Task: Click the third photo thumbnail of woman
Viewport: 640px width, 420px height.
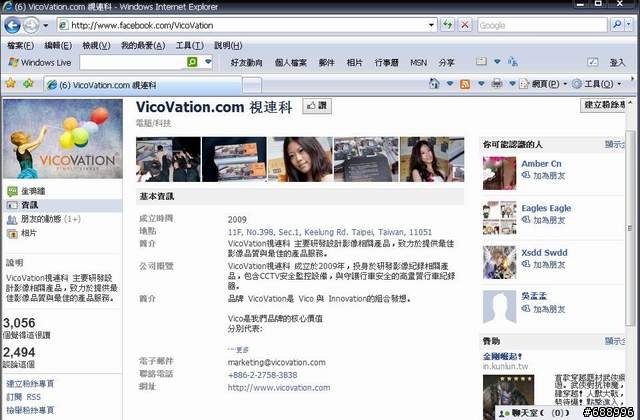Action: point(300,159)
